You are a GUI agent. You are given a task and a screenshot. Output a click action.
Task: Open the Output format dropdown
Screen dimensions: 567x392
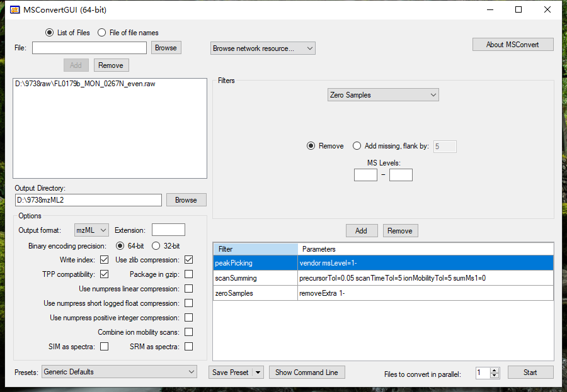pos(91,230)
